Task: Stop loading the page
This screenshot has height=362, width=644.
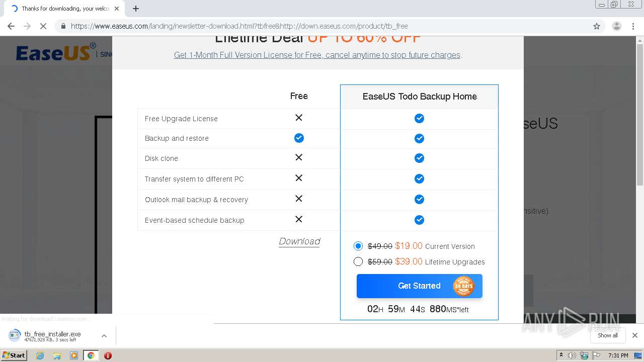Action: click(43, 26)
